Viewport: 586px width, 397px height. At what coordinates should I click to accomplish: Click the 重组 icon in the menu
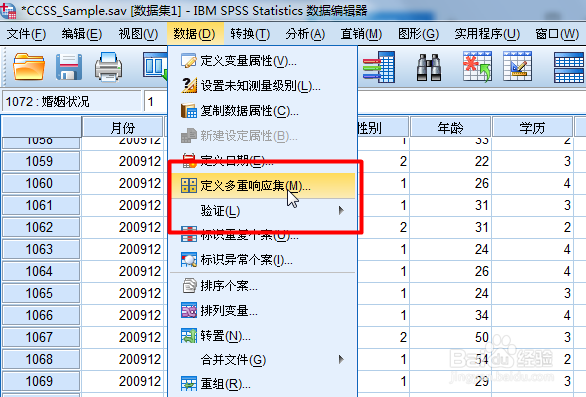tap(189, 384)
